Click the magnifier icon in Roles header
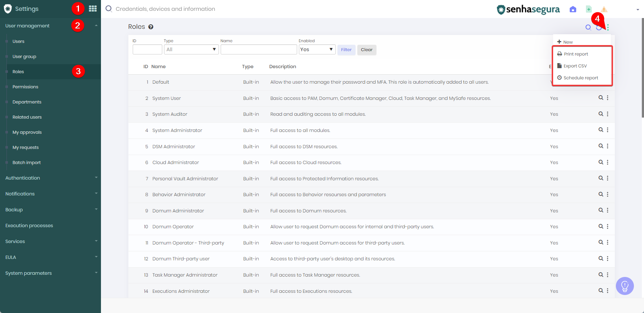 click(588, 27)
